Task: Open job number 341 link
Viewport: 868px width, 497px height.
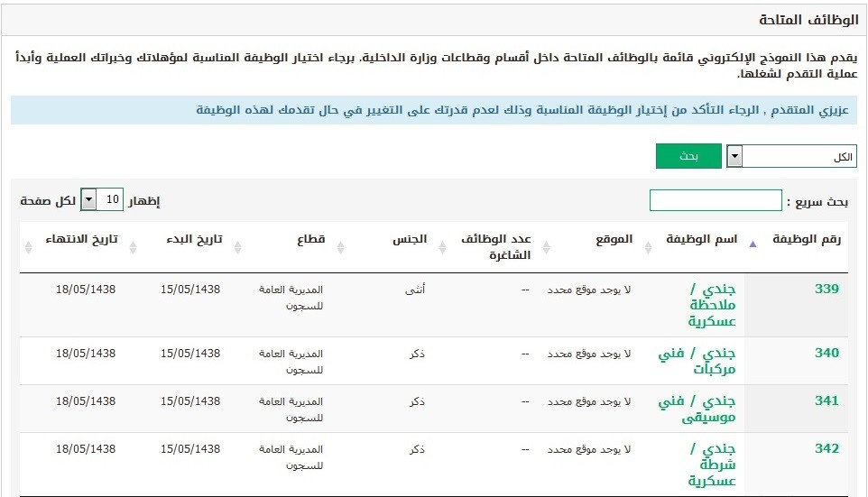Action: (x=826, y=400)
